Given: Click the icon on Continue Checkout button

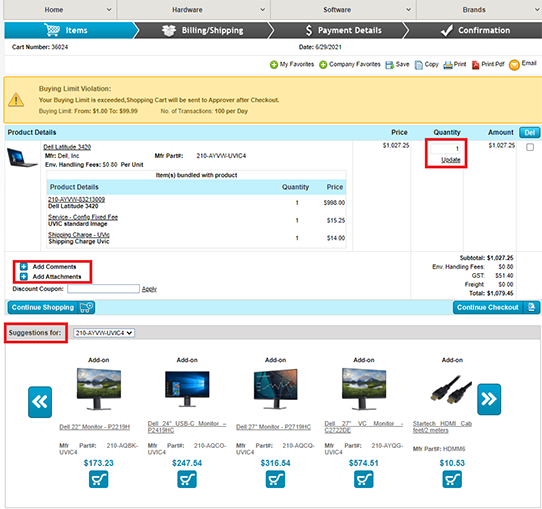Looking at the screenshot, I should point(532,307).
